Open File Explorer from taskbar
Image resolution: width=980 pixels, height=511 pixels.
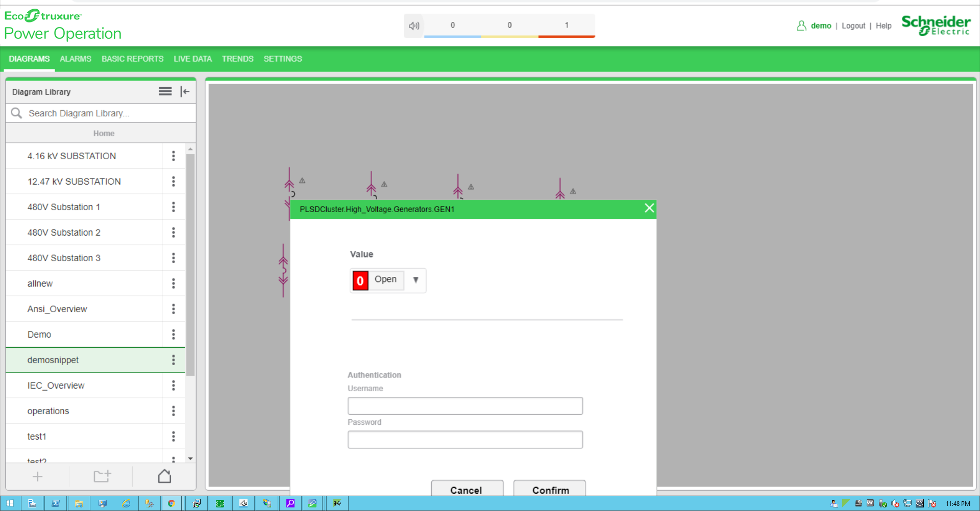79,503
